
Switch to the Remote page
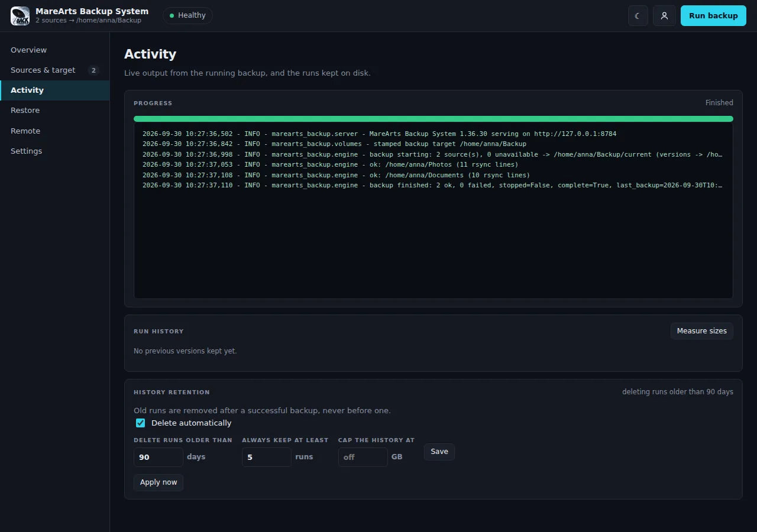pos(54,131)
